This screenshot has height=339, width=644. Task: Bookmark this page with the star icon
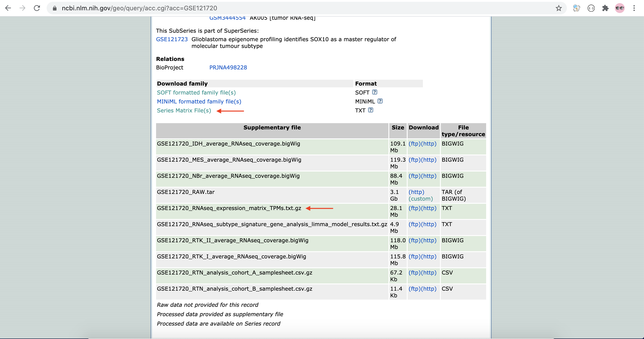click(559, 8)
